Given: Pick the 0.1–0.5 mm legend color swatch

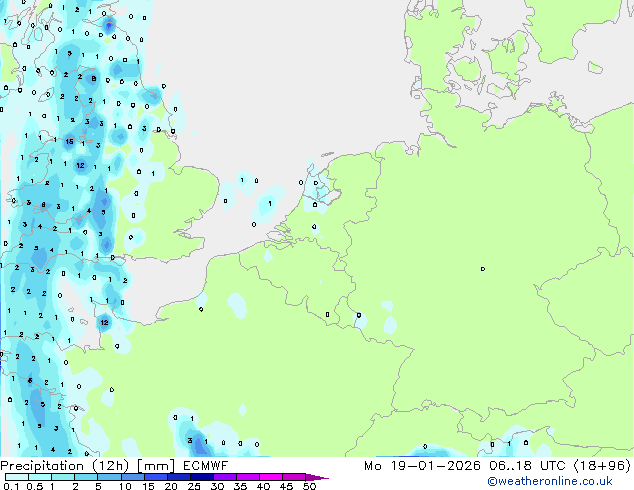Looking at the screenshot, I should [x=17, y=477].
